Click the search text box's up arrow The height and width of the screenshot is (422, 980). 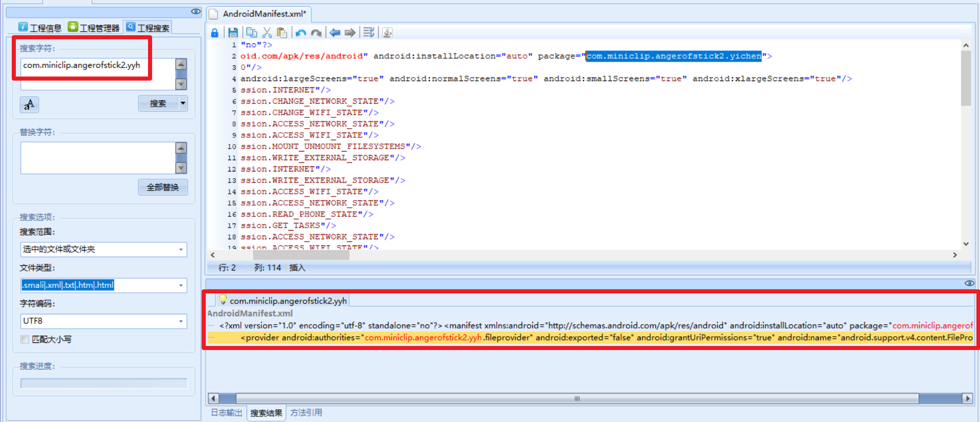[x=181, y=64]
